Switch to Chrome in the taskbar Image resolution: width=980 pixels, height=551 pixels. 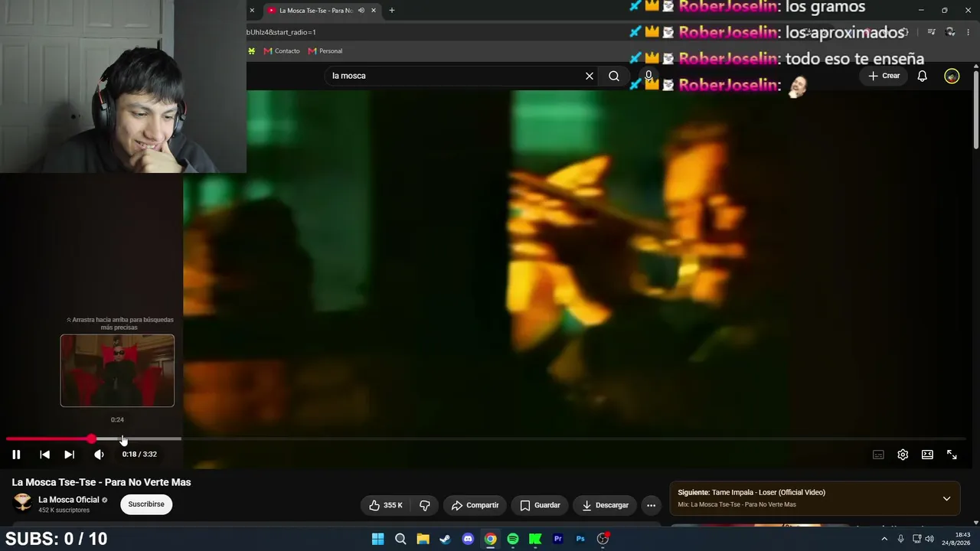pyautogui.click(x=490, y=539)
